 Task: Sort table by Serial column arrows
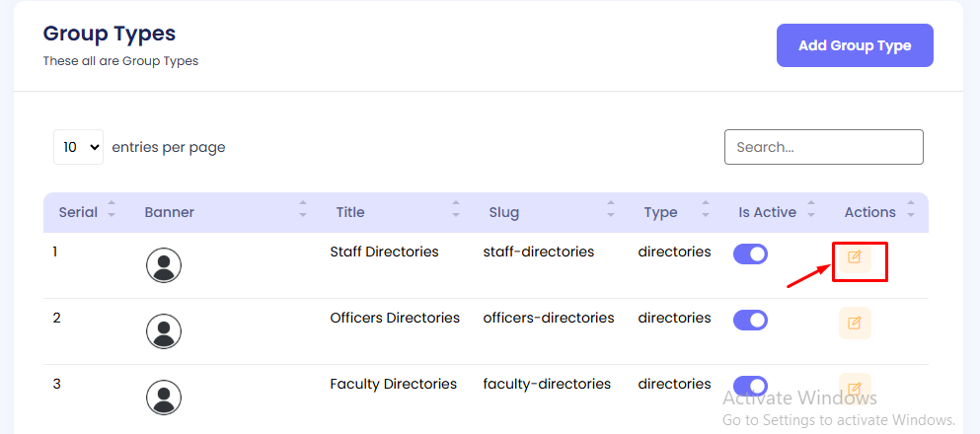click(x=112, y=212)
